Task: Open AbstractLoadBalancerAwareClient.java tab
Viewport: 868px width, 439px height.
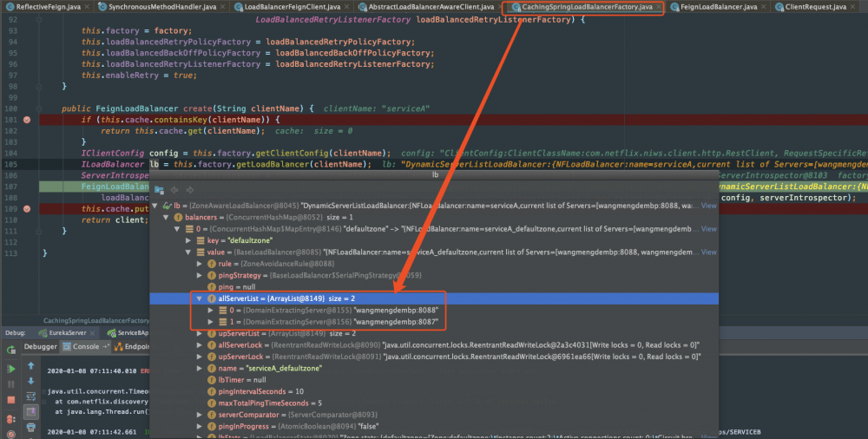Action: pos(431,7)
